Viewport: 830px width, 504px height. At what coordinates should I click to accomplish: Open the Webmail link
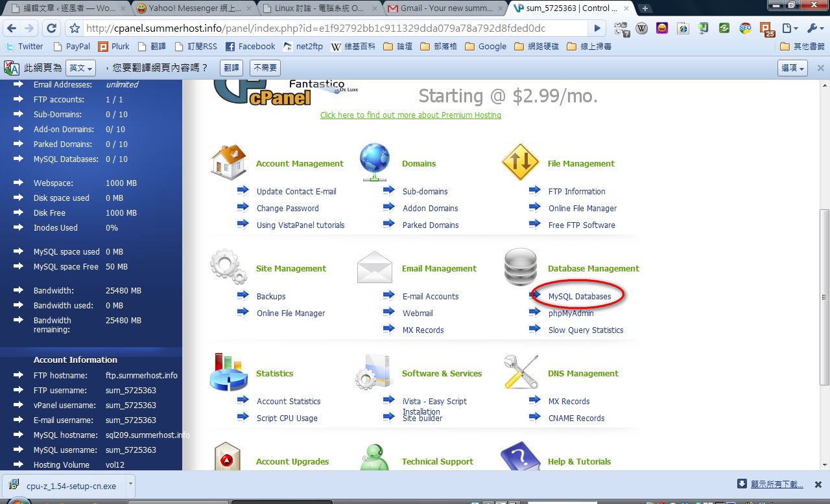(417, 313)
